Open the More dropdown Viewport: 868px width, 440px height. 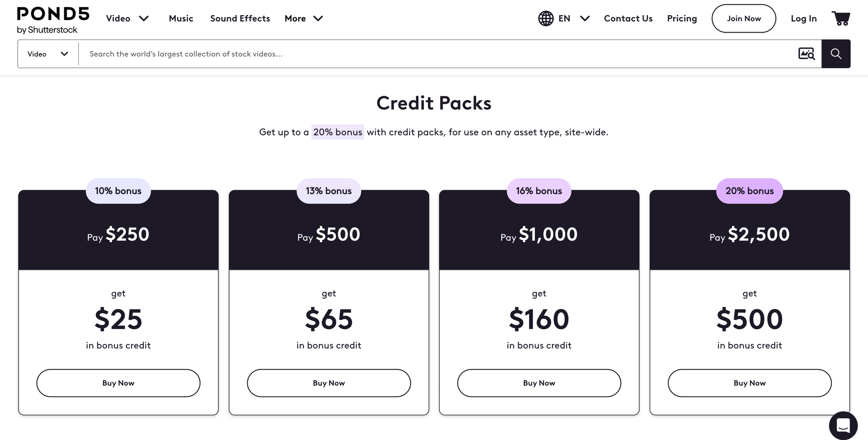[304, 18]
